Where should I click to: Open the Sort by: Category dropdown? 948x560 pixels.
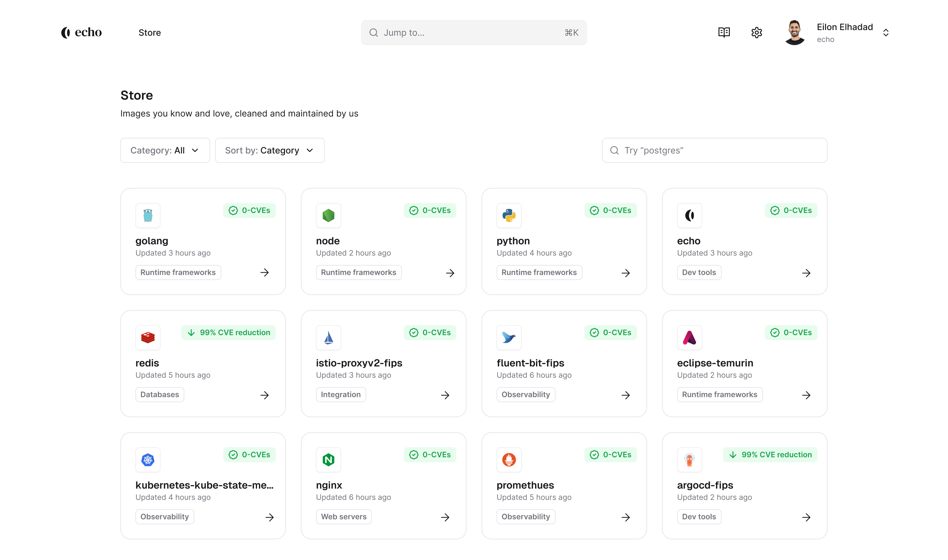pos(269,150)
